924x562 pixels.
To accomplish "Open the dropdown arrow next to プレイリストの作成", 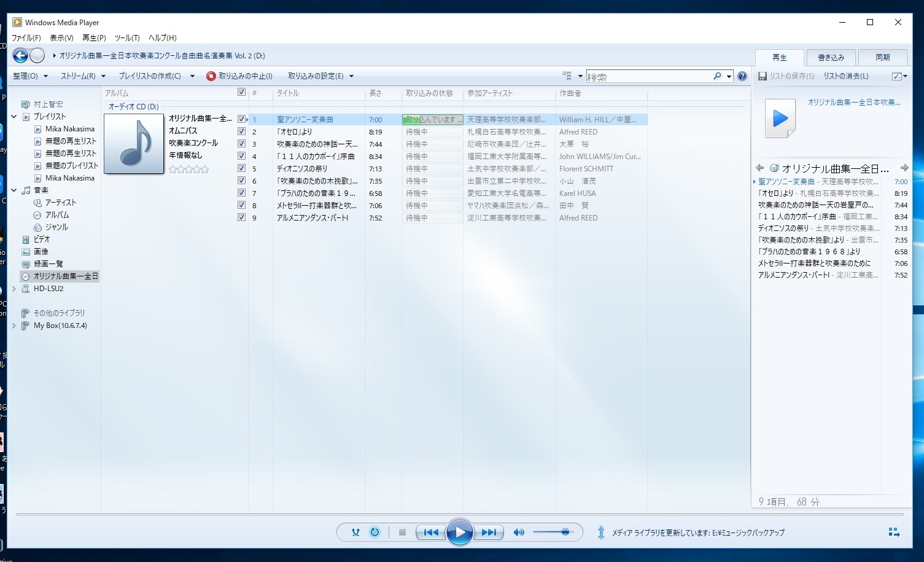I will click(x=192, y=76).
